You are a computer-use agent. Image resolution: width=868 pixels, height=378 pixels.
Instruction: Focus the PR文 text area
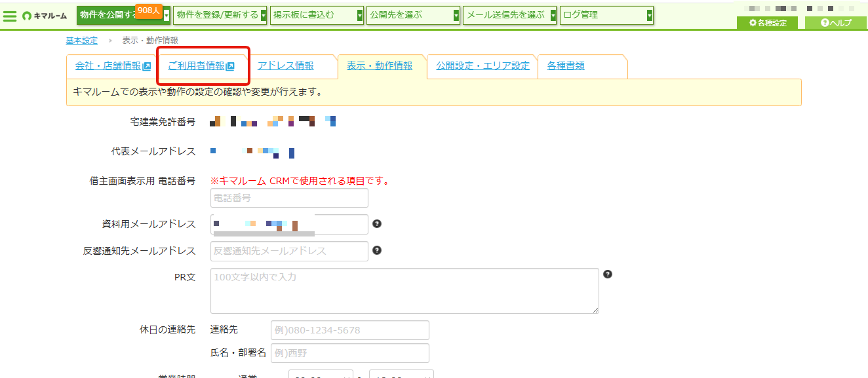tap(404, 291)
